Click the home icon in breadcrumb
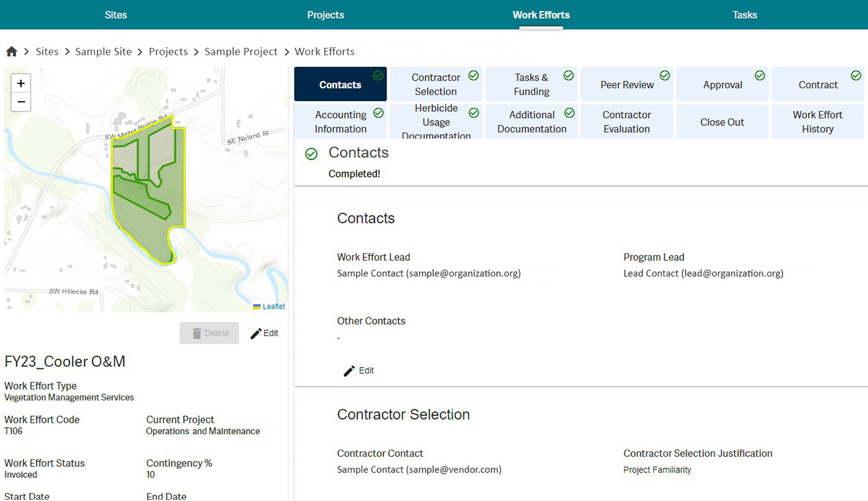This screenshot has height=501, width=868. (x=11, y=52)
